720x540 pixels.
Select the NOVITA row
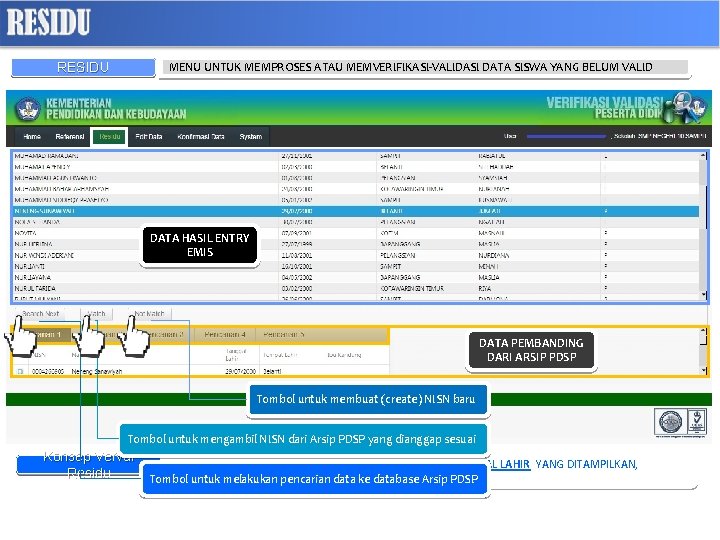click(x=356, y=233)
